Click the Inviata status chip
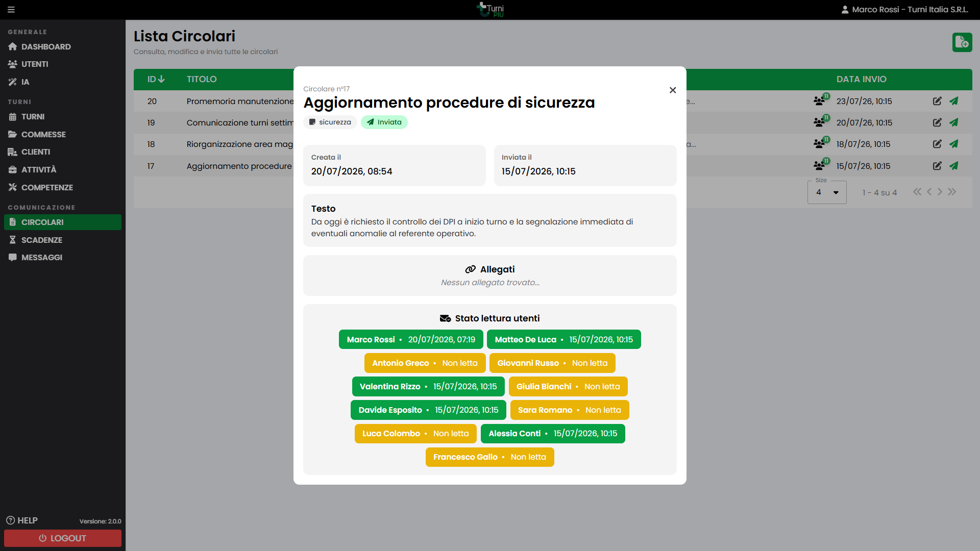Screen dimensions: 980x551 tap(384, 122)
